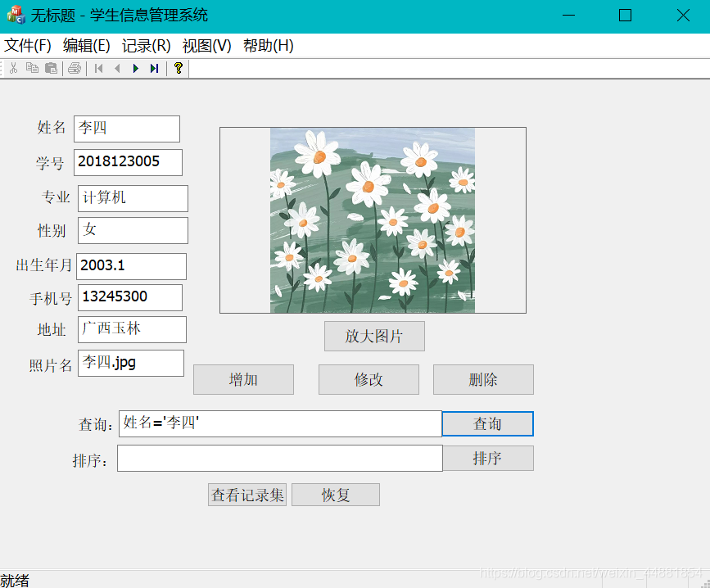This screenshot has width=710, height=588.
Task: Jump to the first record using the toolbar
Action: coord(97,68)
